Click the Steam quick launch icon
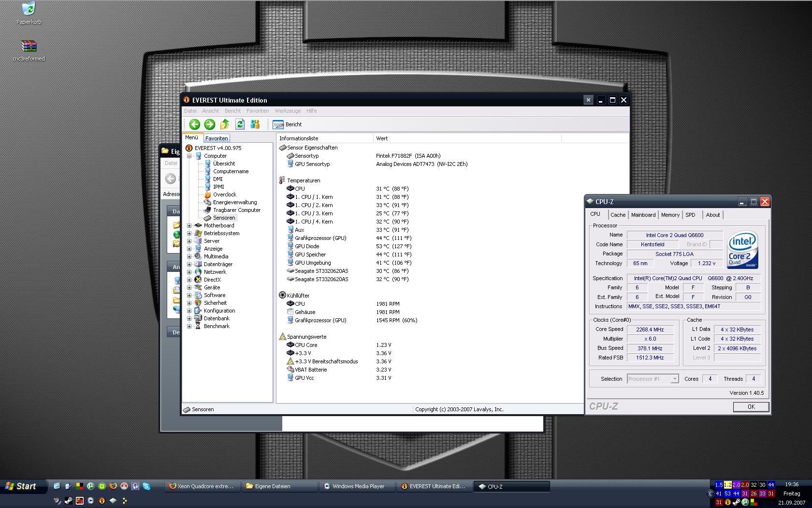The image size is (812, 508). tap(68, 501)
